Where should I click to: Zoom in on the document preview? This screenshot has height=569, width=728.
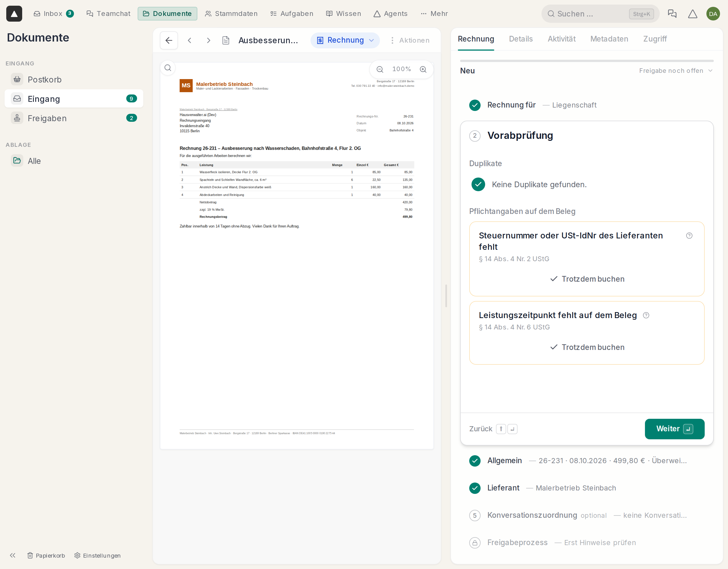[x=423, y=69]
